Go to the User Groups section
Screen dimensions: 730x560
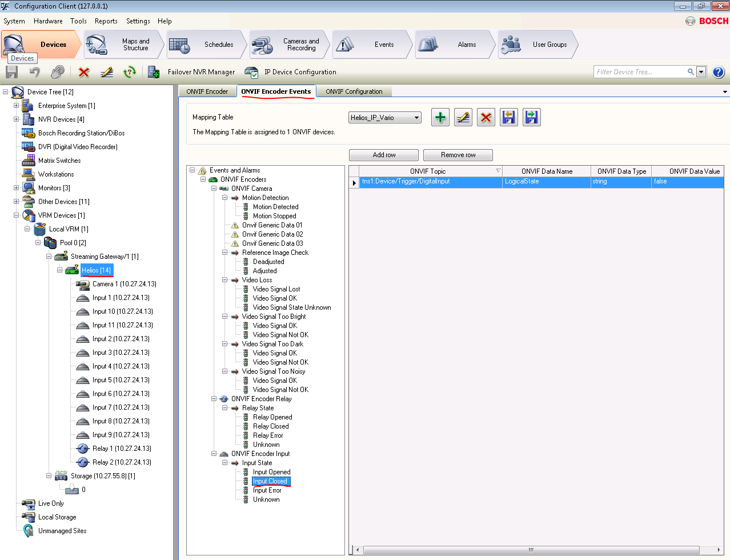537,45
